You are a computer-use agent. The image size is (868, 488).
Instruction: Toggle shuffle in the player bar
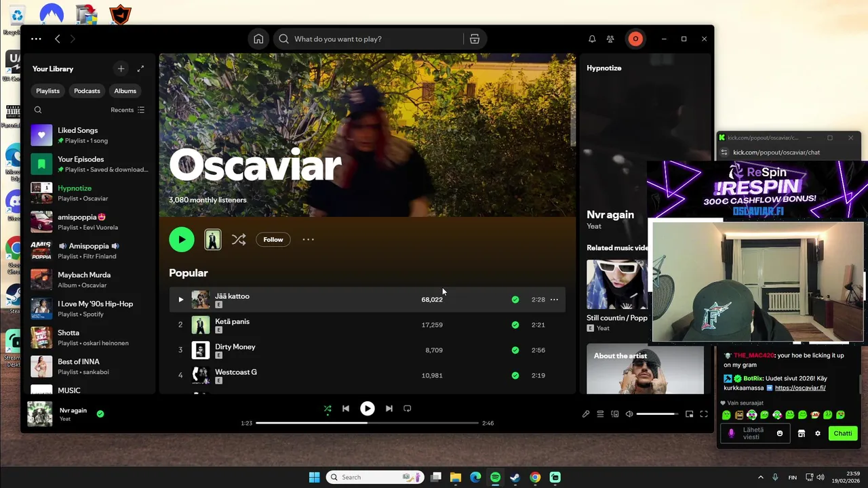coord(328,409)
